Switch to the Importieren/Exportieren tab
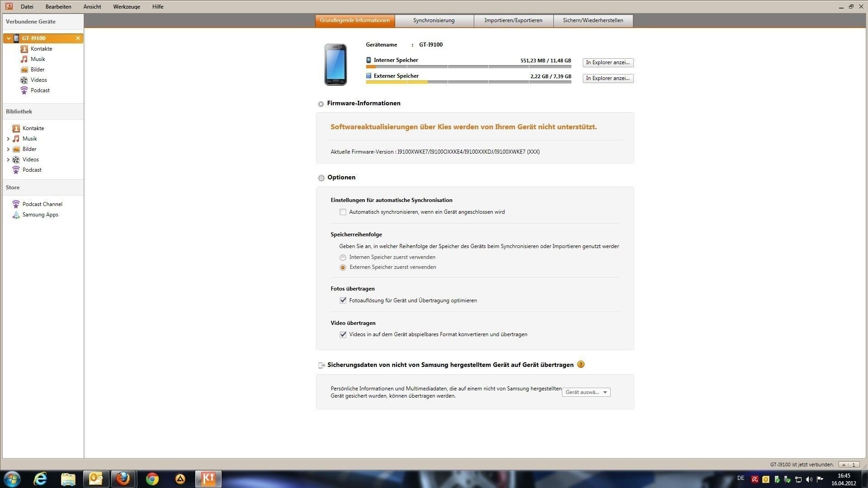 (x=514, y=21)
